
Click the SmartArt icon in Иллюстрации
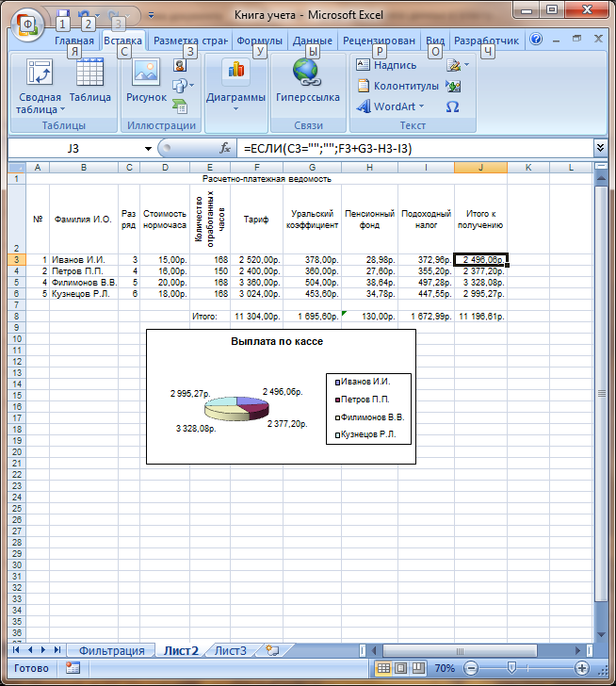pos(180,106)
